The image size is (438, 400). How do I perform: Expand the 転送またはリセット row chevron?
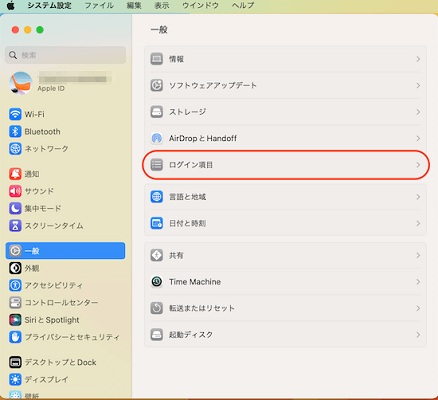coord(418,308)
